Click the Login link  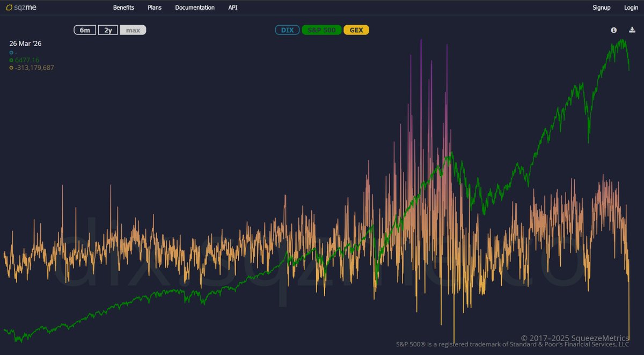pyautogui.click(x=631, y=8)
